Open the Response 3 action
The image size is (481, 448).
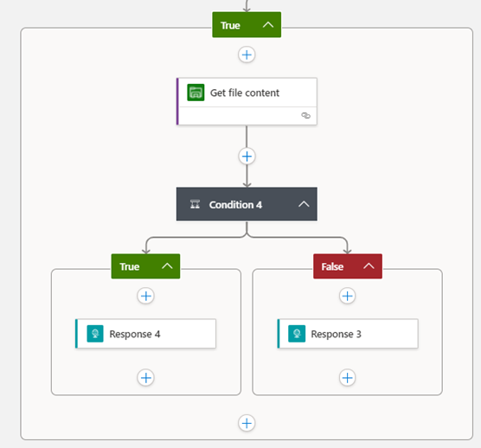click(x=348, y=334)
